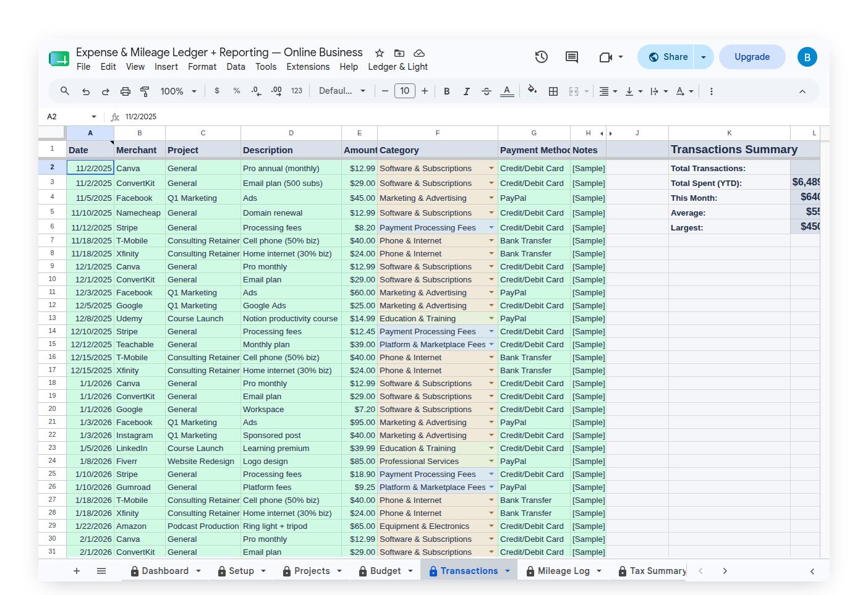Open category dropdown in the Teachable row
The image size is (868, 595).
coord(491,344)
